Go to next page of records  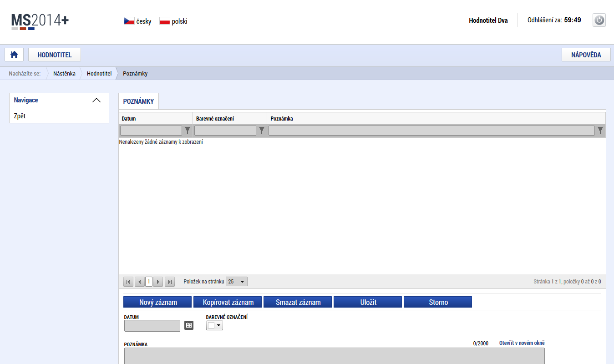(158, 282)
